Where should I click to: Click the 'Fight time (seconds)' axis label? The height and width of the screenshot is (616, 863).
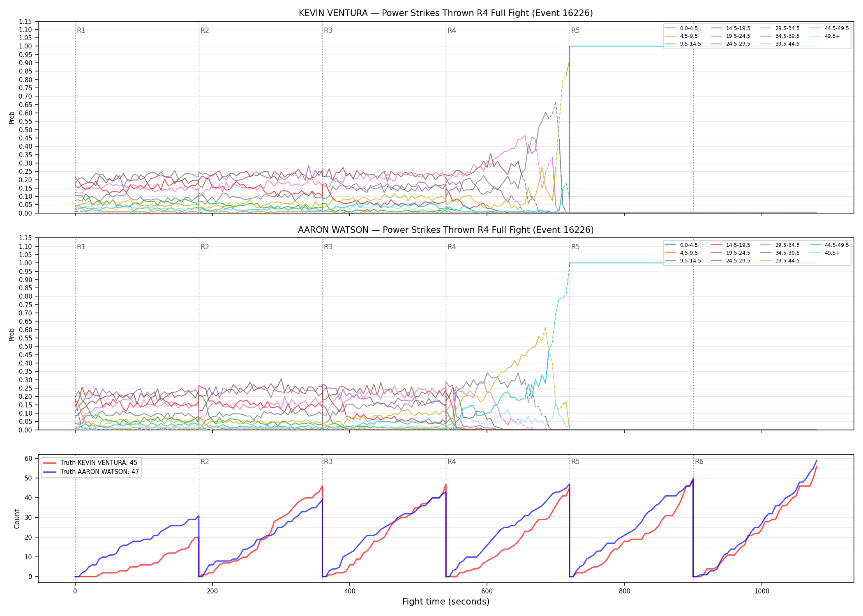point(446,602)
